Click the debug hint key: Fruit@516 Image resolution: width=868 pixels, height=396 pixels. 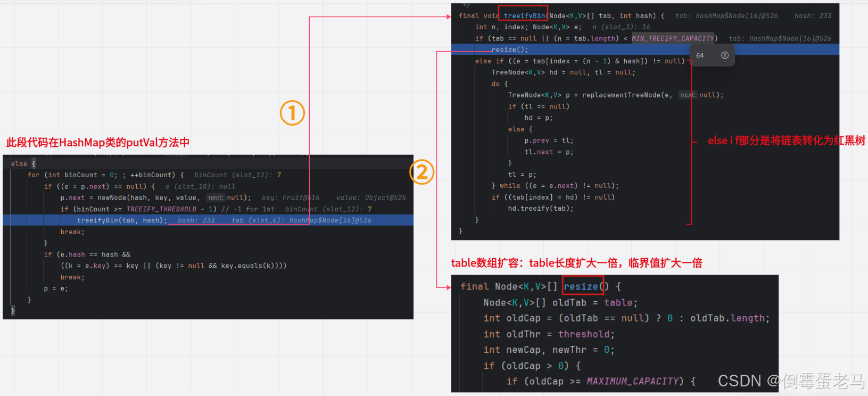tap(291, 198)
